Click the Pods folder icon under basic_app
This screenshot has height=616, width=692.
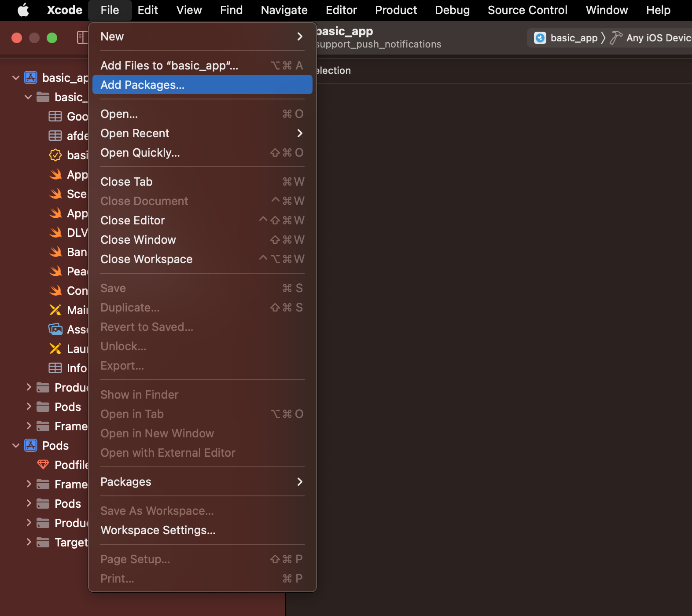pyautogui.click(x=43, y=407)
